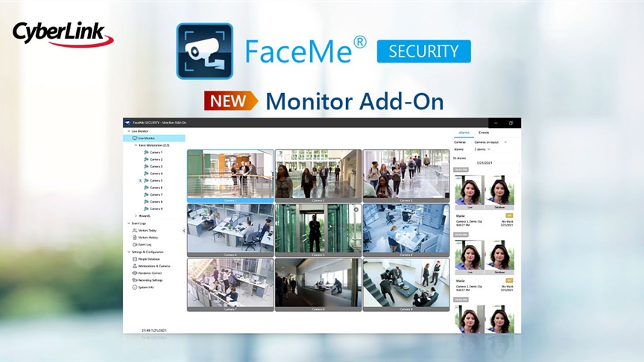This screenshot has height=362, width=644.
Task: Click the 36 Alarms count label
Action: pyautogui.click(x=460, y=158)
